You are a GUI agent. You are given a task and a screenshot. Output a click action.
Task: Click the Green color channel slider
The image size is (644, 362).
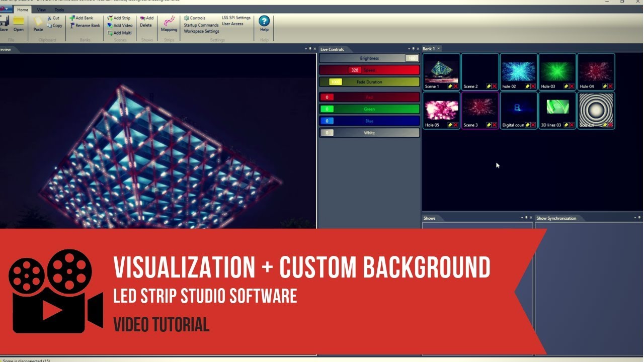tap(369, 109)
